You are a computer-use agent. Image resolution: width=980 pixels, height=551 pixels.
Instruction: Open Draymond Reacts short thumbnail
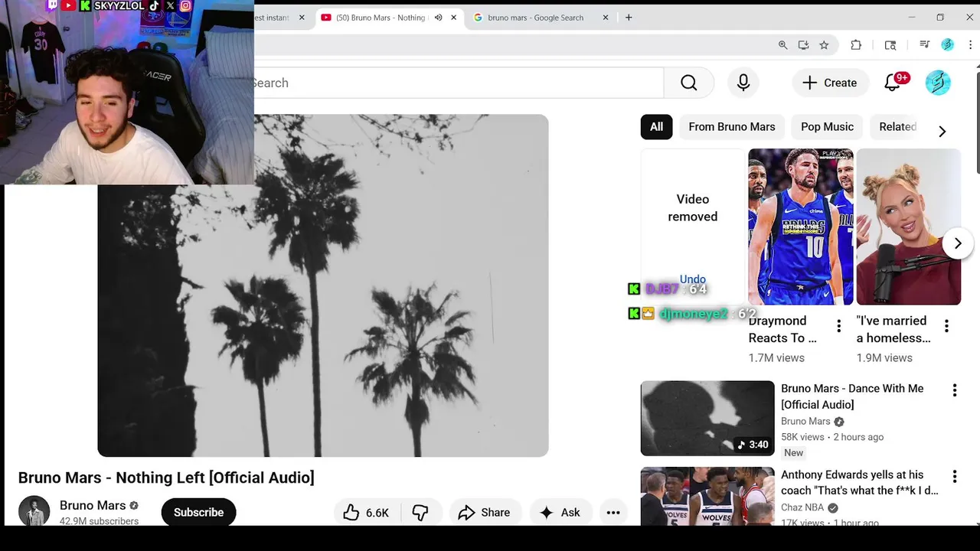tap(800, 227)
